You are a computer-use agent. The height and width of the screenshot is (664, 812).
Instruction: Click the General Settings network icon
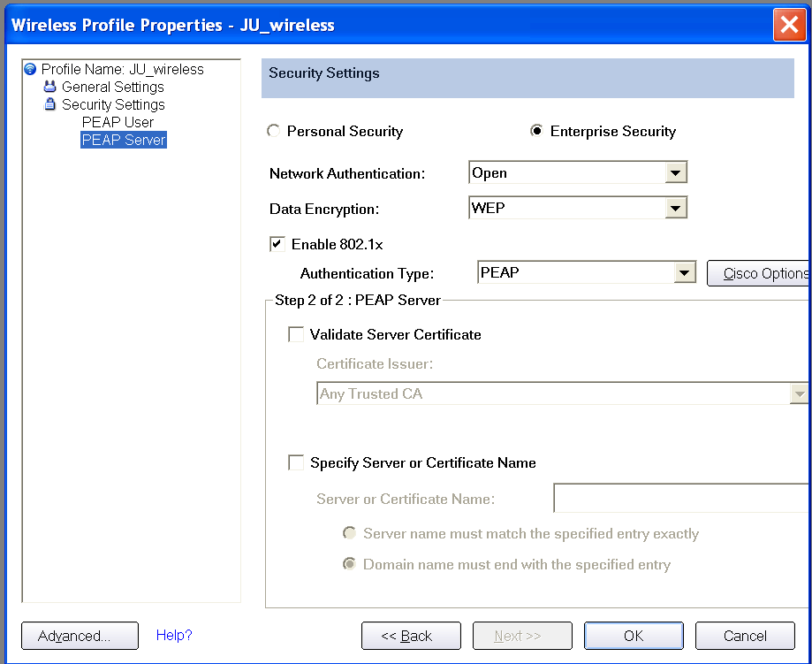click(49, 87)
